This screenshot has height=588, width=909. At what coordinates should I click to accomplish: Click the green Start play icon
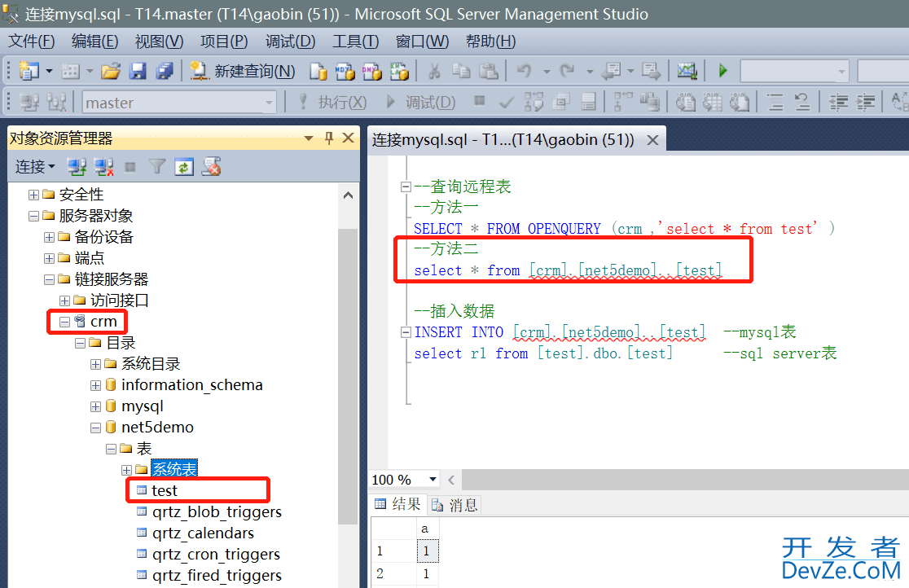(722, 71)
